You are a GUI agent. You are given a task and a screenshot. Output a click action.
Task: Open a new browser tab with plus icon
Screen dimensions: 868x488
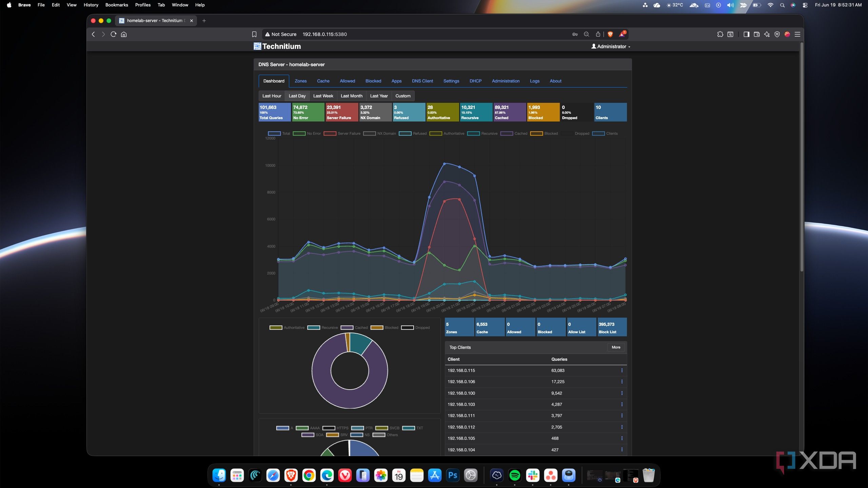pos(204,21)
